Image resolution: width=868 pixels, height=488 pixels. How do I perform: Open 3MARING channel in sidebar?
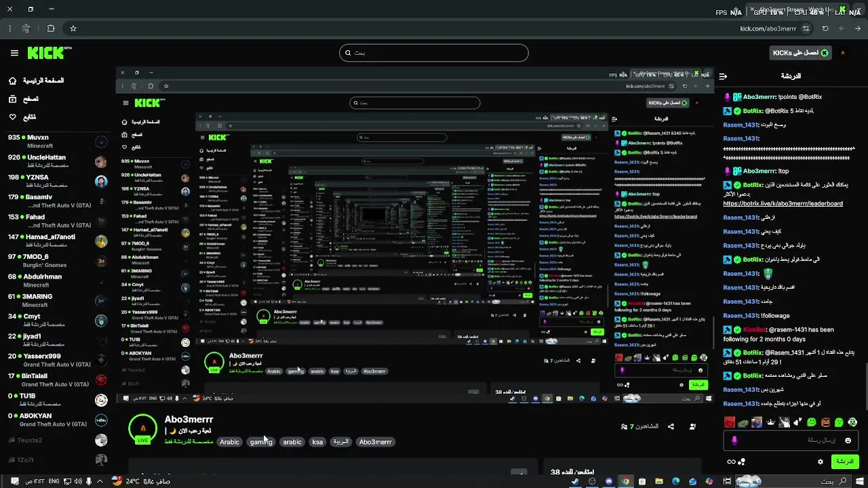tap(57, 300)
